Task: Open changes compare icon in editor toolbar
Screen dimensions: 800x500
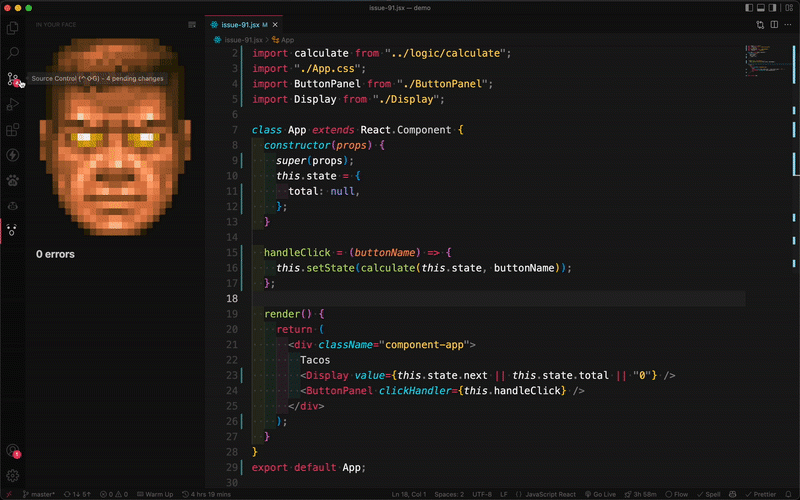Action: 760,24
